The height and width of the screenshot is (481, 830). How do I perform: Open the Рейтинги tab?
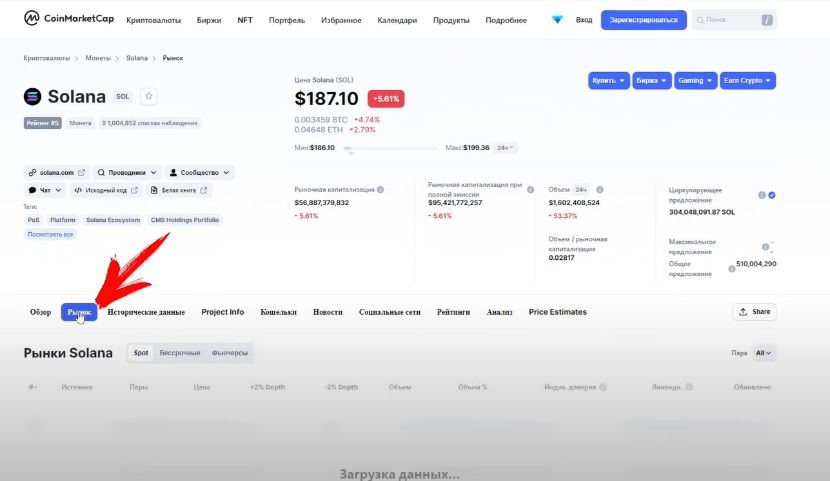point(453,312)
